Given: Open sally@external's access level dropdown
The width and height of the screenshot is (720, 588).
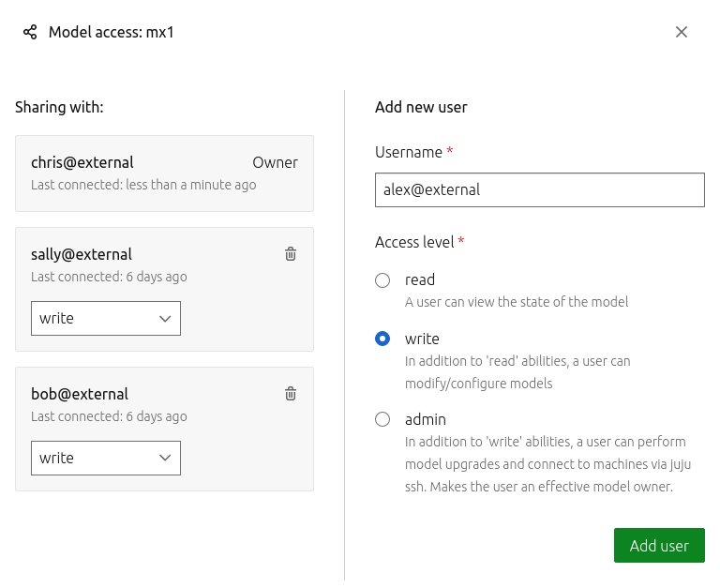Looking at the screenshot, I should (106, 318).
